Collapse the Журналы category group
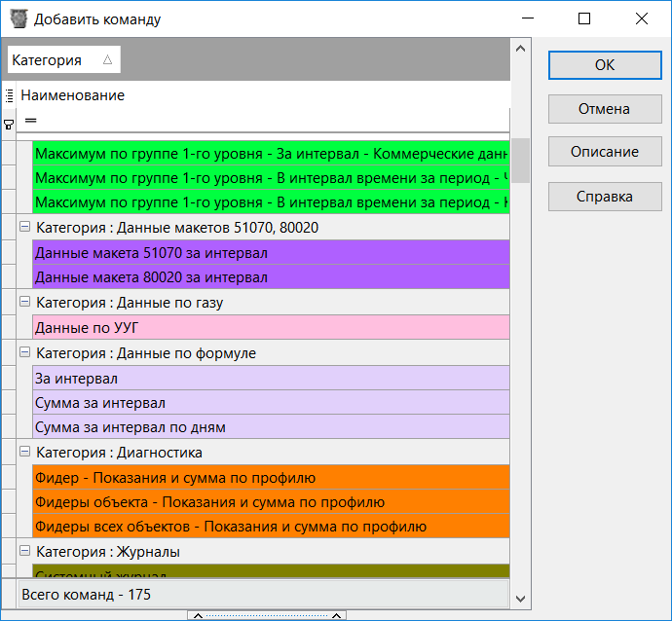 coord(25,552)
